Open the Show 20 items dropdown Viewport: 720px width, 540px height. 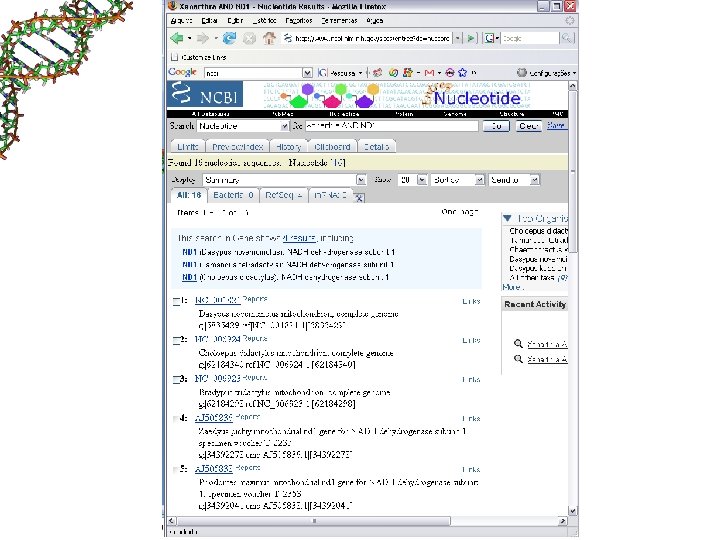412,180
